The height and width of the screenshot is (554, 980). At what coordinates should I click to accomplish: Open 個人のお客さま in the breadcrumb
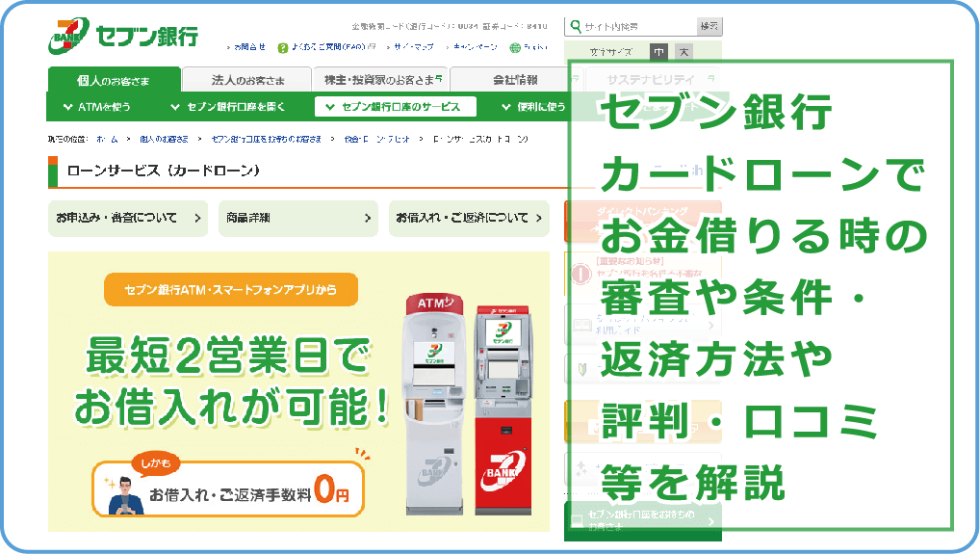pos(164,139)
